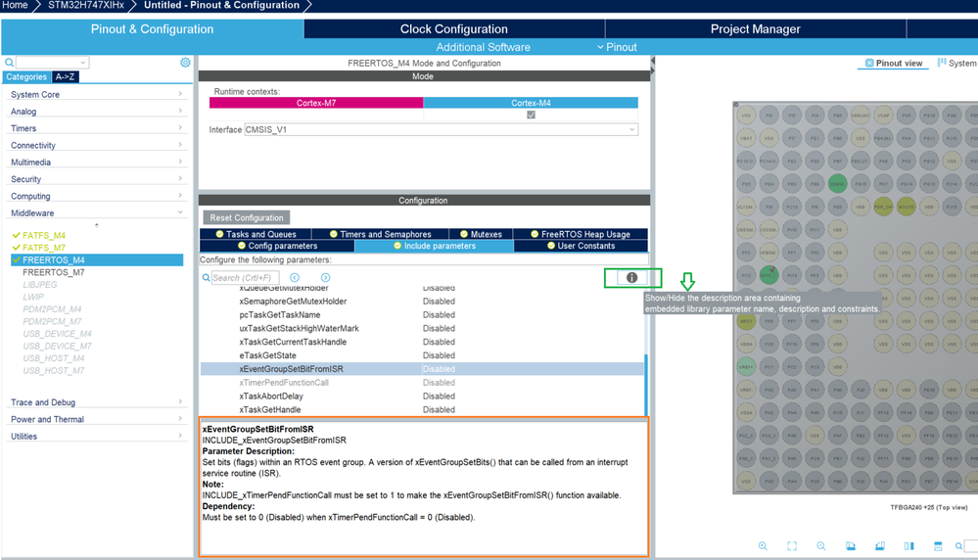This screenshot has height=560, width=978.
Task: Click the pin search magnifier icon below the pinout
Action: pos(958,546)
